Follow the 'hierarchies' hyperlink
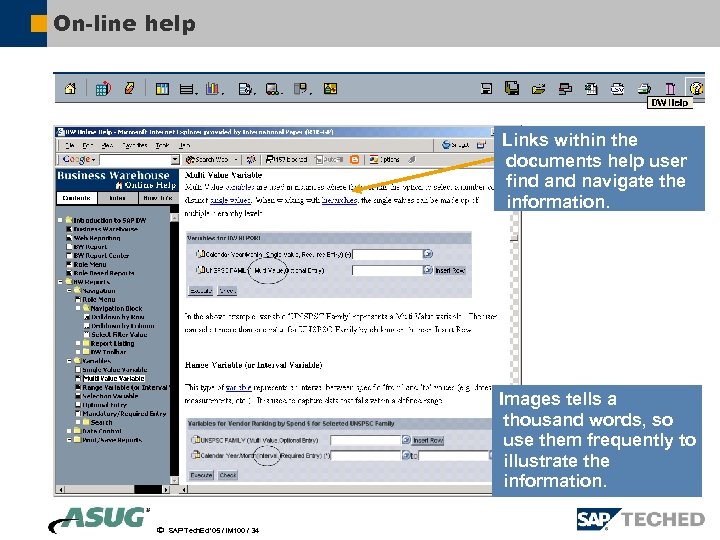Screen dimensions: 720x540 339,200
